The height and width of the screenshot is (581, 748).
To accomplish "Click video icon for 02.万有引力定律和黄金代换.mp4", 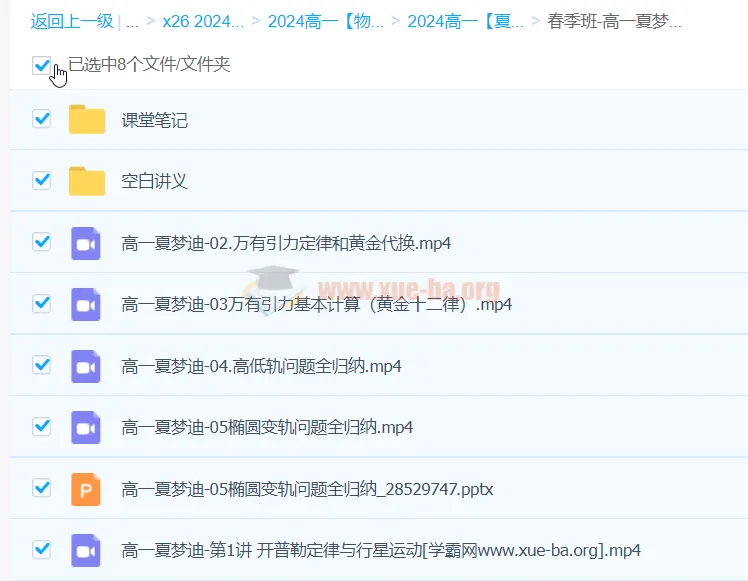I will [86, 243].
